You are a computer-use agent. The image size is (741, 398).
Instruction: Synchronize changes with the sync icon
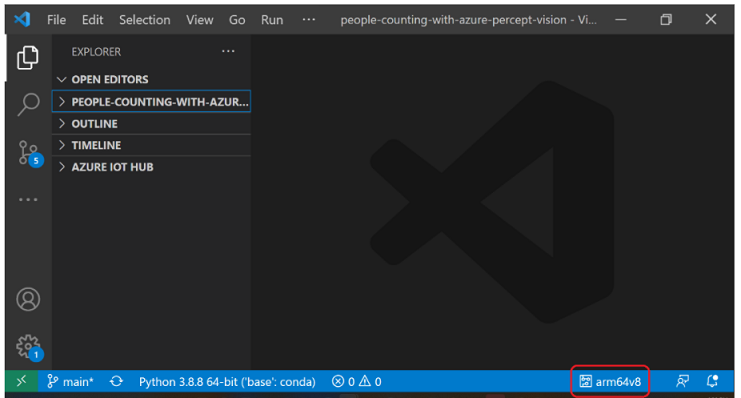116,381
